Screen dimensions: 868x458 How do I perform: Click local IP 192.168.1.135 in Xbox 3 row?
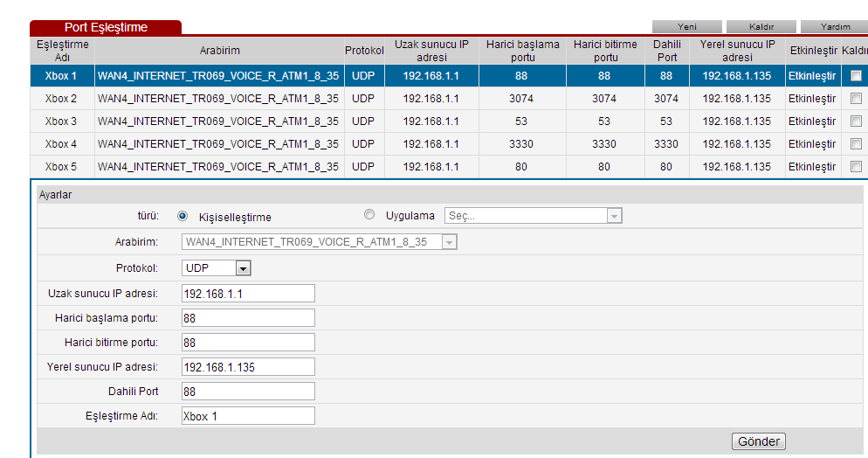click(x=737, y=121)
